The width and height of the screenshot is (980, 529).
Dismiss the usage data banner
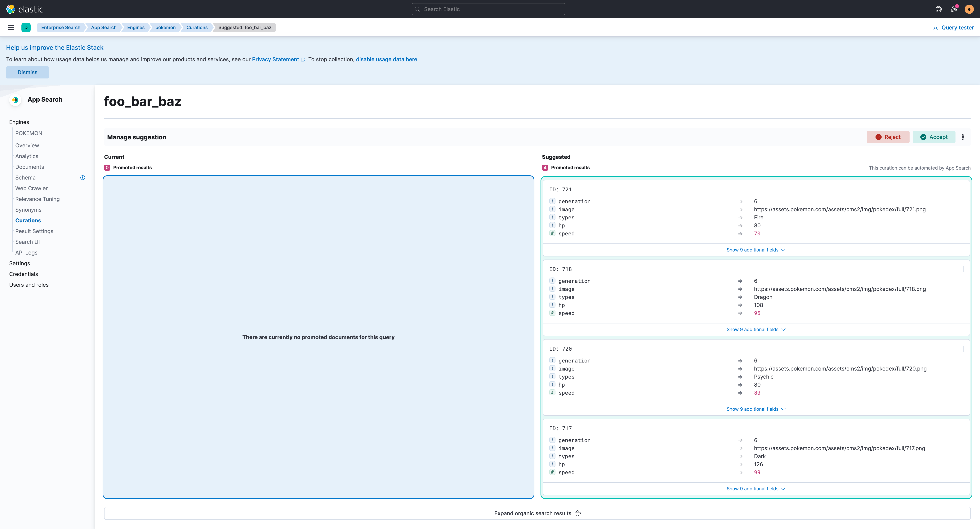[x=27, y=72]
